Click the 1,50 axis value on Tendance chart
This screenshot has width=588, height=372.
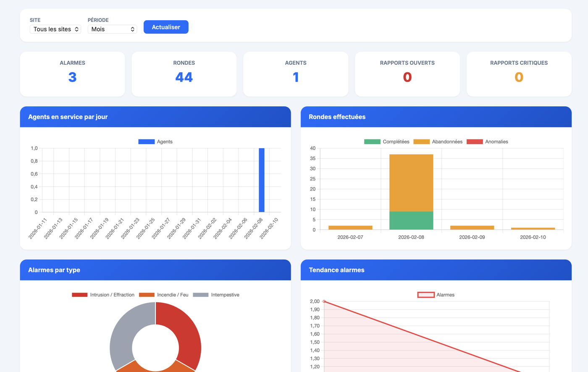click(x=315, y=342)
